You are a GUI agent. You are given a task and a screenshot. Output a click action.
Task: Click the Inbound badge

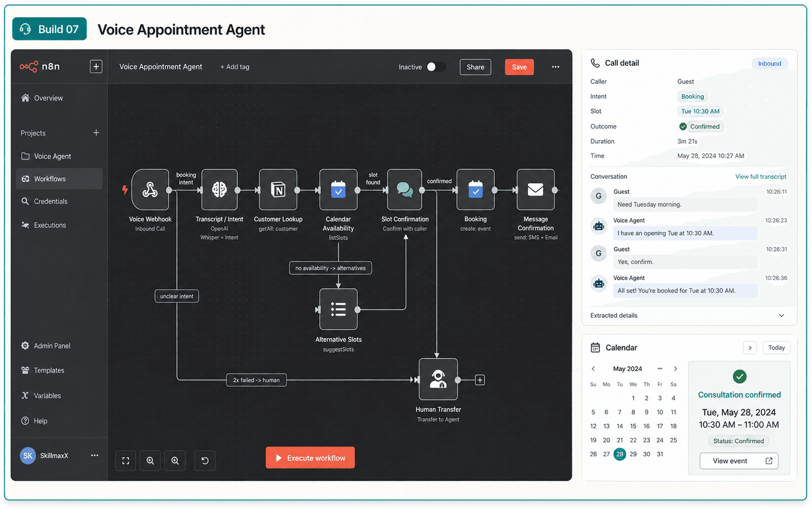coord(769,63)
